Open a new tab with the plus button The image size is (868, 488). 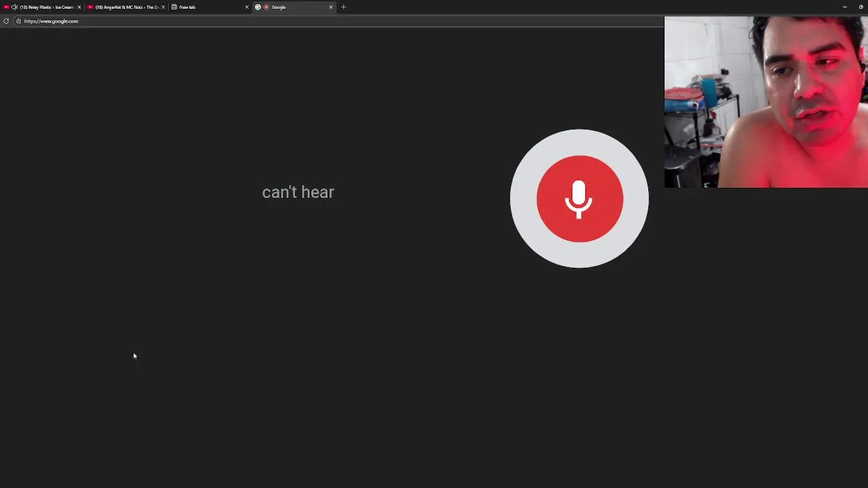(343, 7)
